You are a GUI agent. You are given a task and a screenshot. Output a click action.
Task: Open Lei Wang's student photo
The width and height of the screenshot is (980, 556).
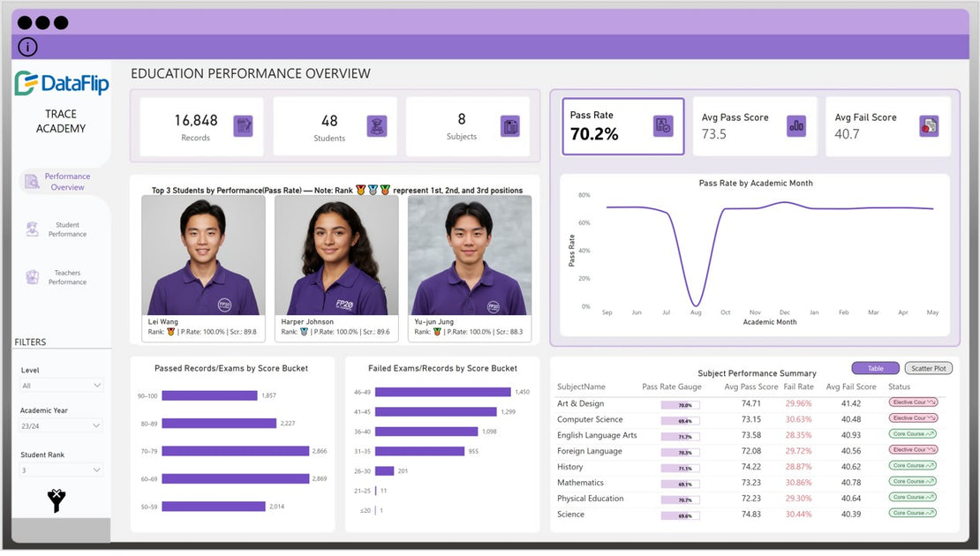click(x=203, y=256)
